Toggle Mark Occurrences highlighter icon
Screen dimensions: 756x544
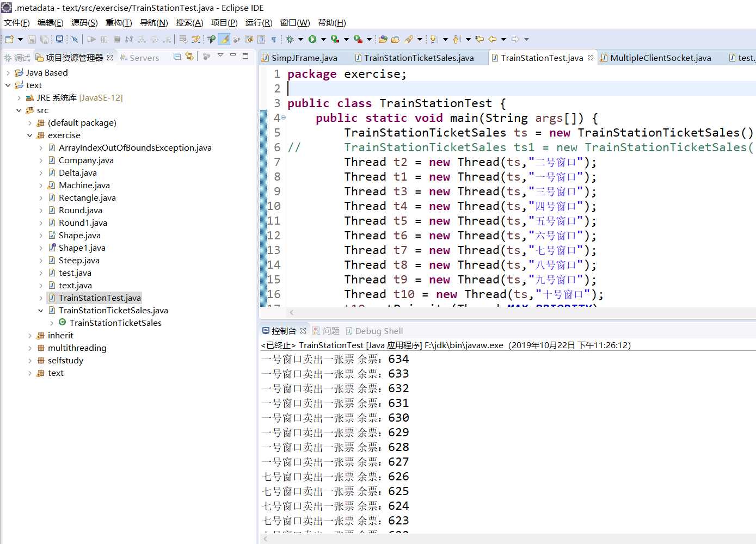tap(224, 39)
